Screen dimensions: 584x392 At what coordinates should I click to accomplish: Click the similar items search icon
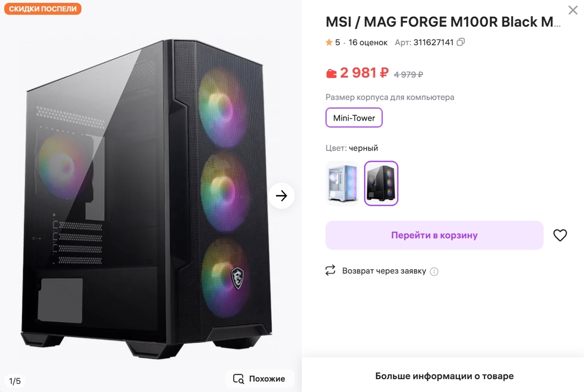238,379
